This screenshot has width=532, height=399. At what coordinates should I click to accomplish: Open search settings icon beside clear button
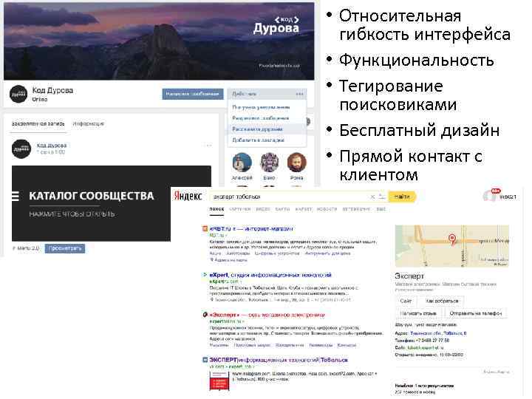pyautogui.click(x=382, y=197)
